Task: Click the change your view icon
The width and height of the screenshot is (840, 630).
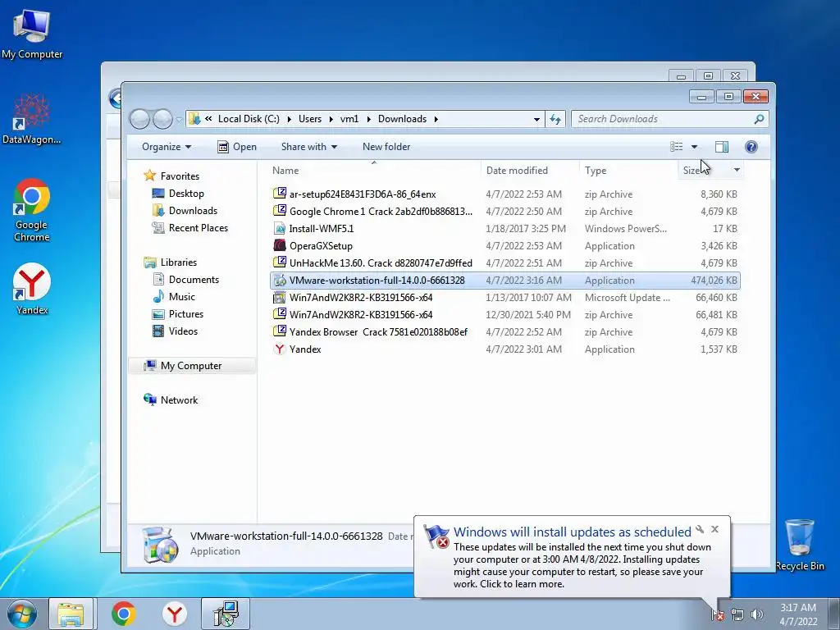Action: pos(677,147)
